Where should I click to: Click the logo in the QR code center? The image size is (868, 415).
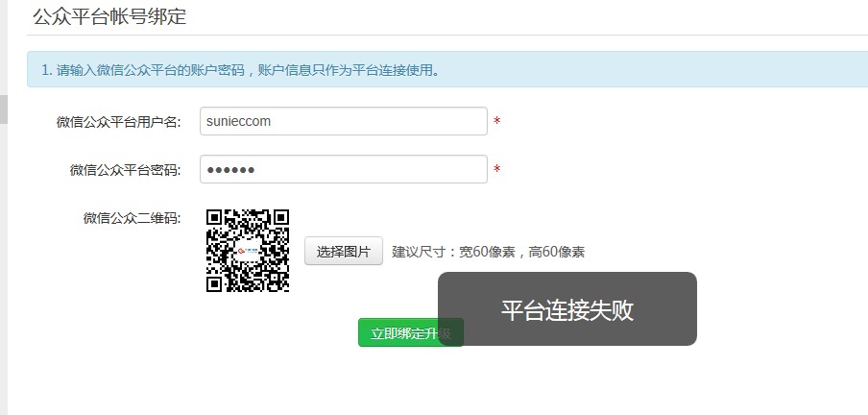[x=248, y=252]
